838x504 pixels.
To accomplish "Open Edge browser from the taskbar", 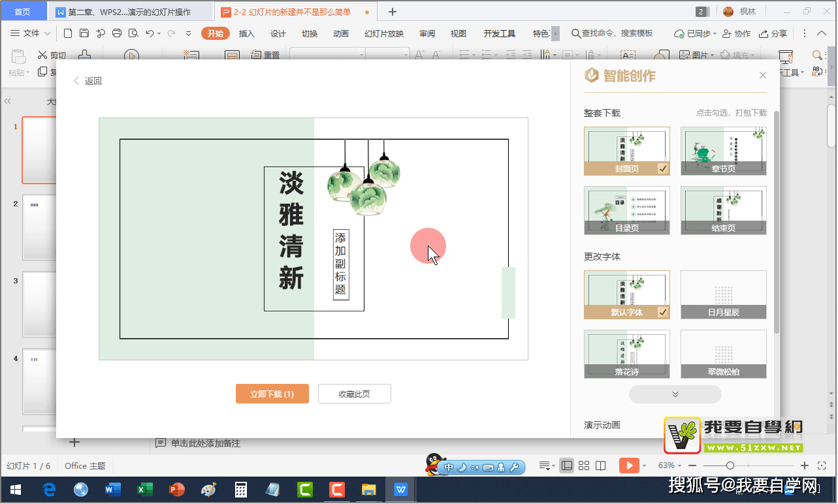I will pyautogui.click(x=49, y=489).
